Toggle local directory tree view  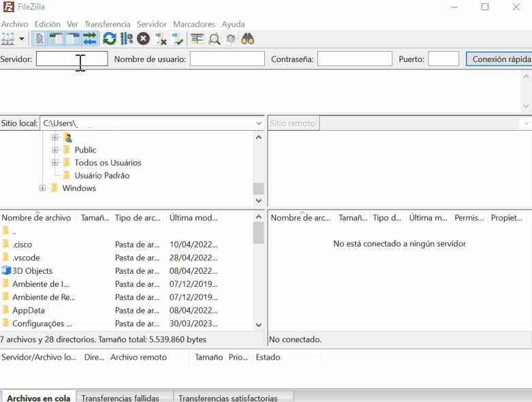coord(57,39)
